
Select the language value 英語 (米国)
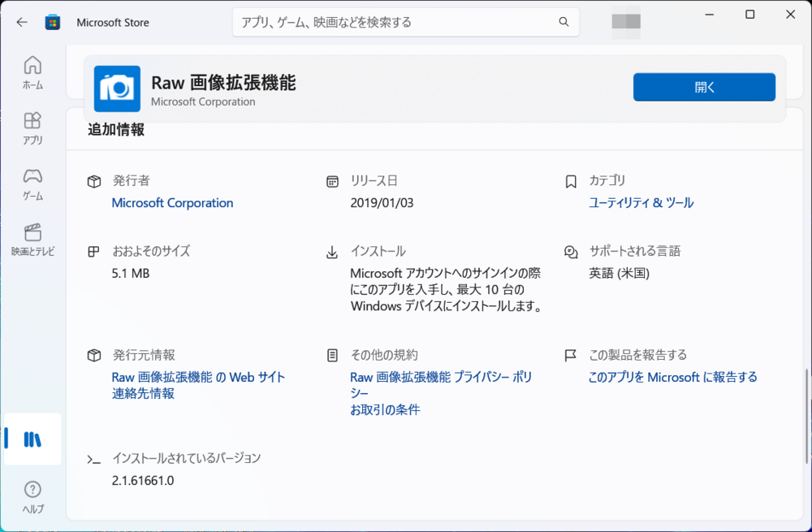coord(620,273)
